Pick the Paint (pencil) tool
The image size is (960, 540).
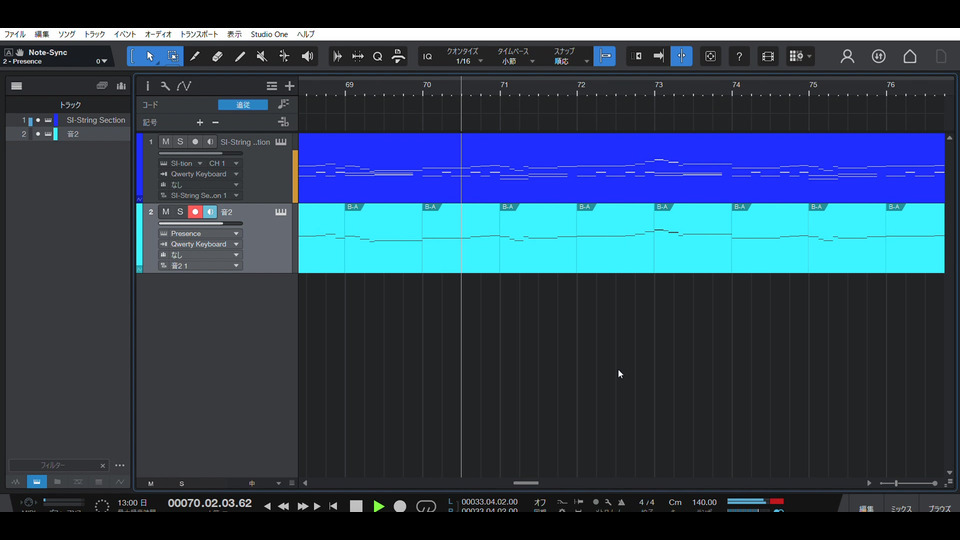pyautogui.click(x=240, y=57)
